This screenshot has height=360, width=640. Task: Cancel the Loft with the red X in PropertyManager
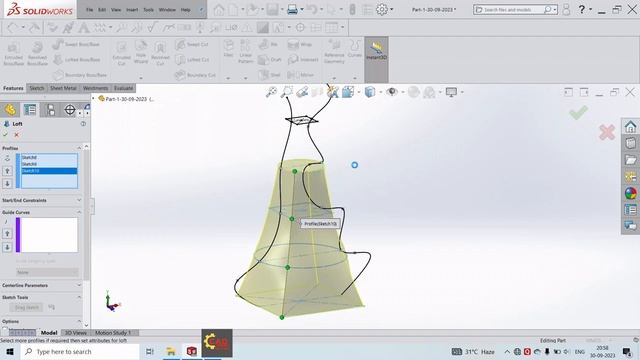click(x=16, y=135)
